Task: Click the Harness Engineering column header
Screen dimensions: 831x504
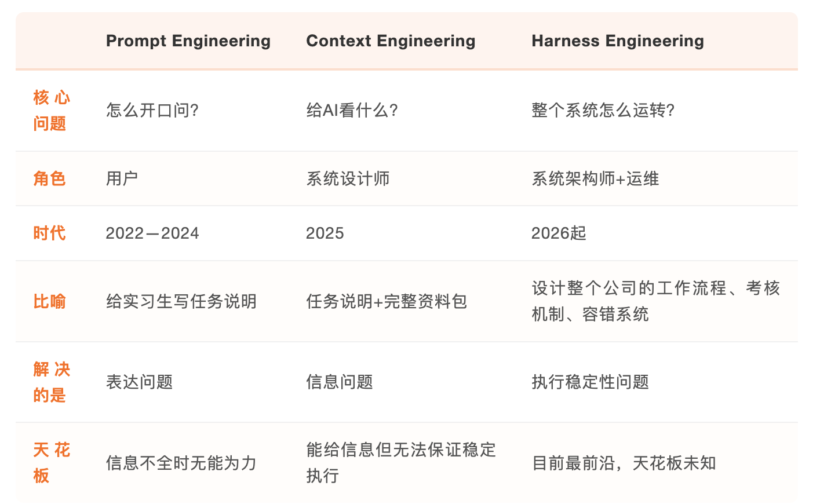Action: point(617,41)
